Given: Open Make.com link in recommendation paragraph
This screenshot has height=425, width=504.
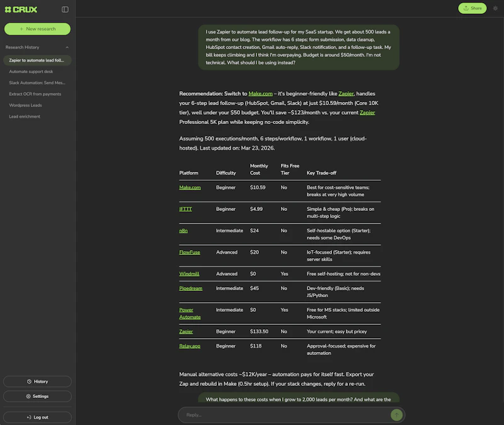Looking at the screenshot, I should [260, 94].
